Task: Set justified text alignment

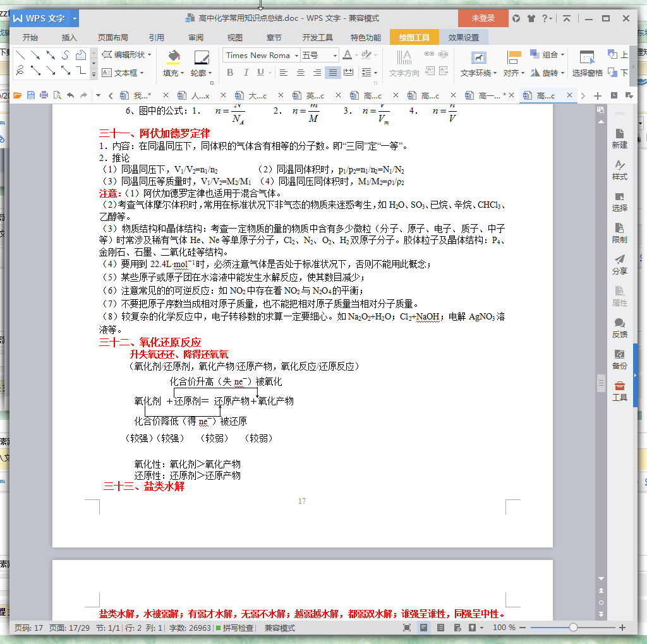Action: click(x=332, y=73)
